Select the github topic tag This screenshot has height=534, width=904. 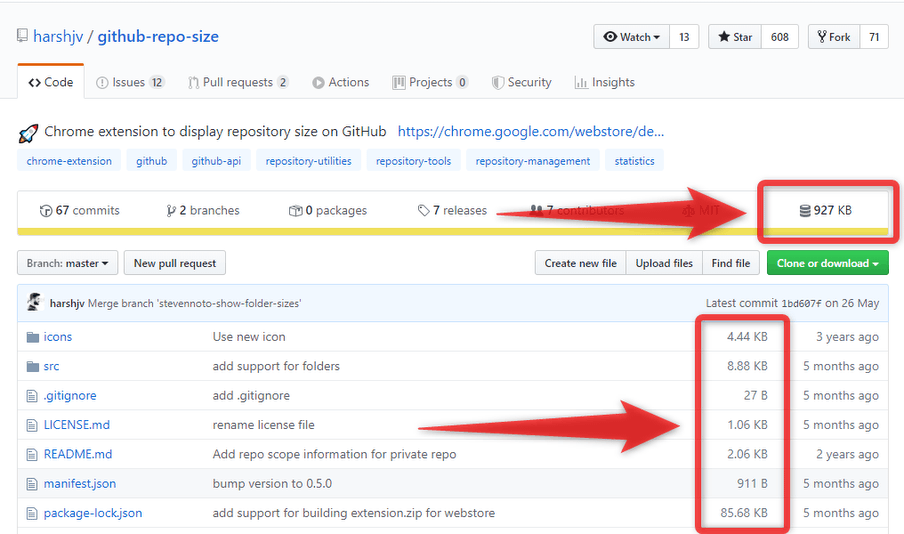click(152, 161)
